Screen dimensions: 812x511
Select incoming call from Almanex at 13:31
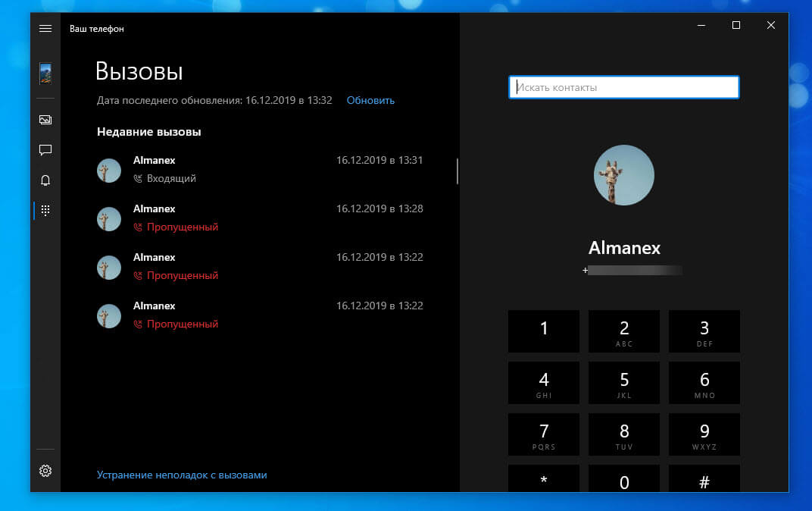(260, 170)
